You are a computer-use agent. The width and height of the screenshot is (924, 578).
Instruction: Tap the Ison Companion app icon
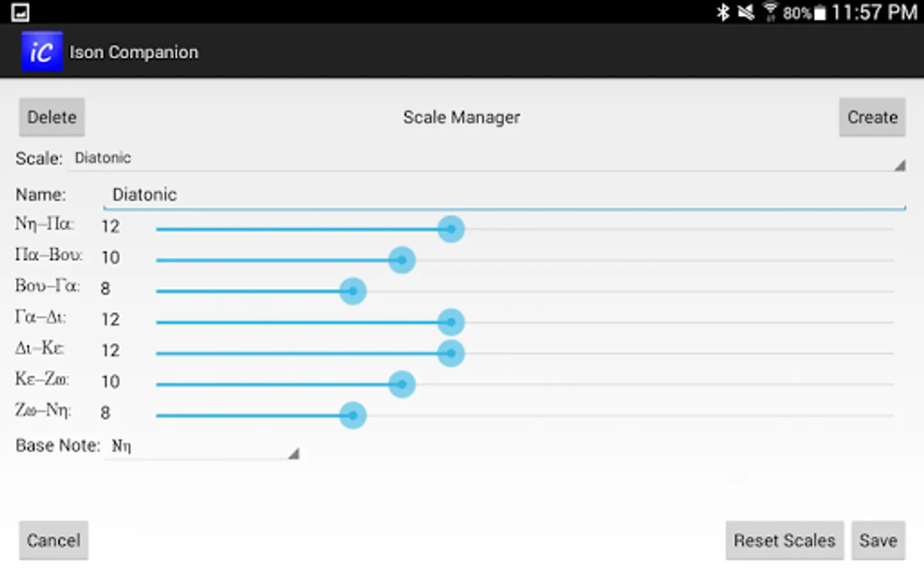(42, 51)
